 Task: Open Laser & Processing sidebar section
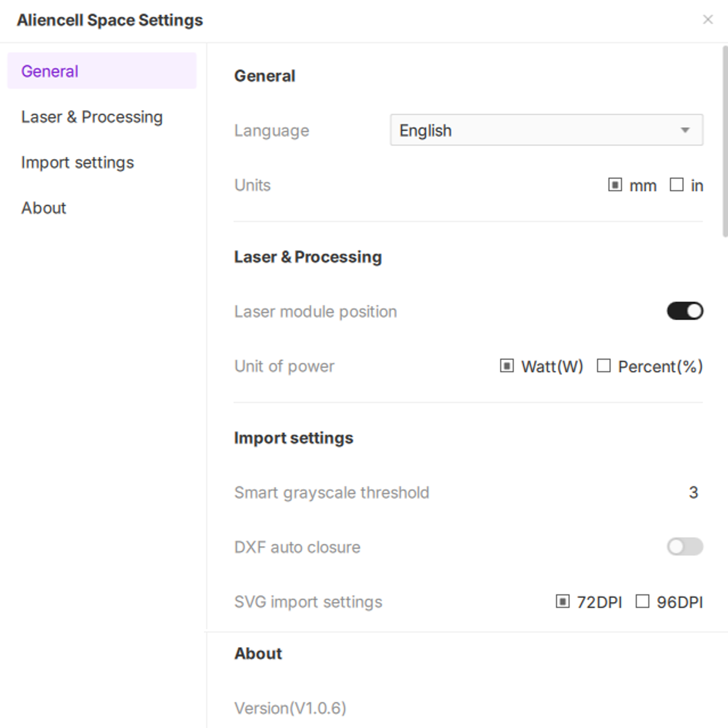(x=92, y=117)
